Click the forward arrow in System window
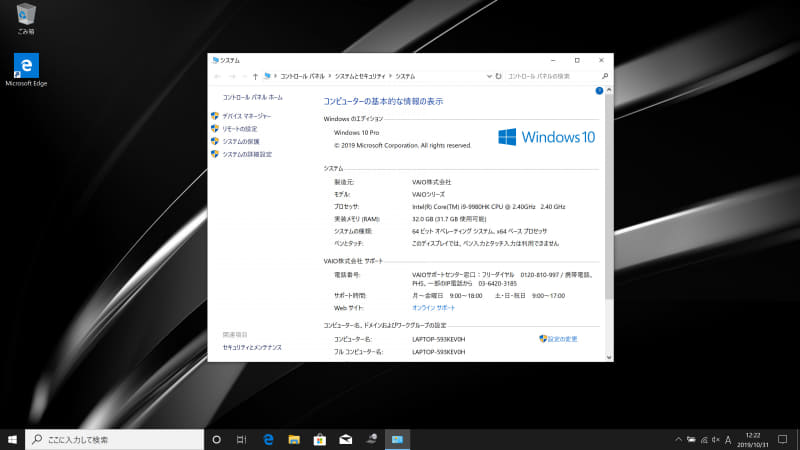Image resolution: width=800 pixels, height=450 pixels. 232,77
